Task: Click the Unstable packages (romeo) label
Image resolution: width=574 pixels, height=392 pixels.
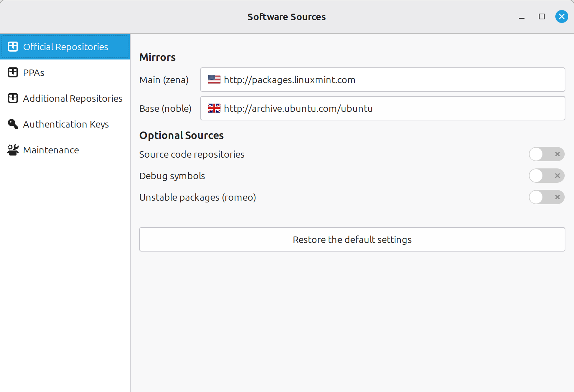Action: click(198, 197)
